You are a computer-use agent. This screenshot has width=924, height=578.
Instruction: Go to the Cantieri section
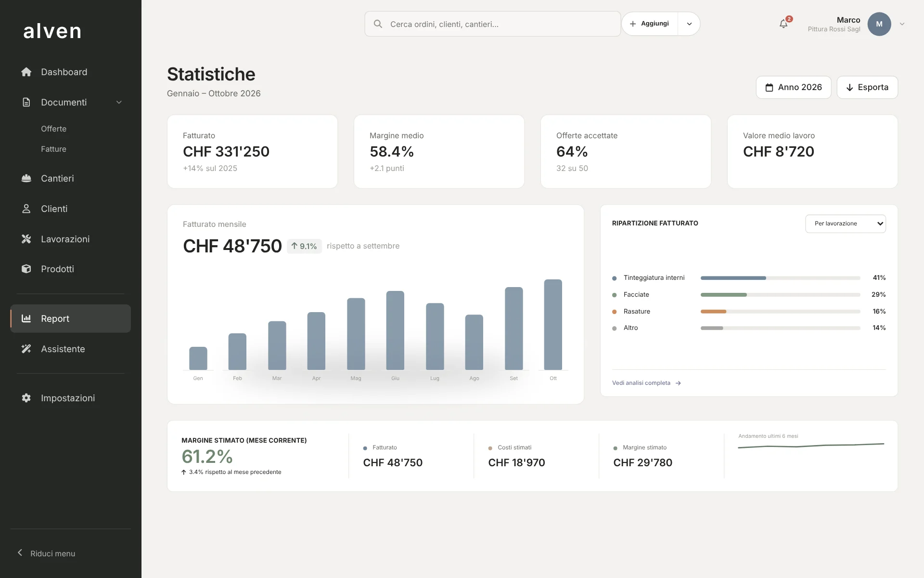[x=71, y=178]
